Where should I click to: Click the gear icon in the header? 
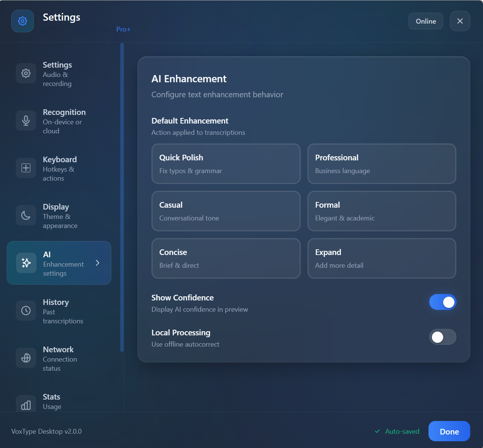tap(22, 21)
